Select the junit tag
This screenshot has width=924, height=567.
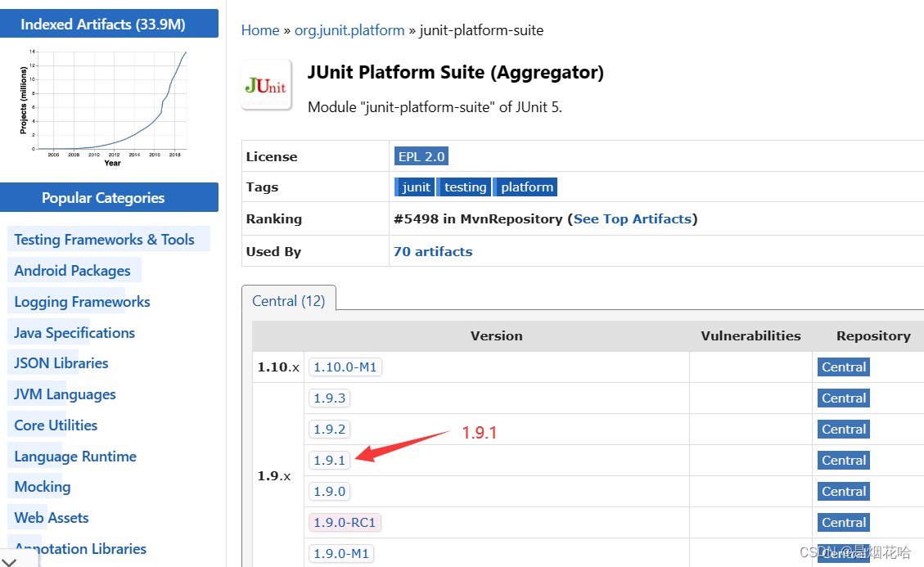pos(416,187)
